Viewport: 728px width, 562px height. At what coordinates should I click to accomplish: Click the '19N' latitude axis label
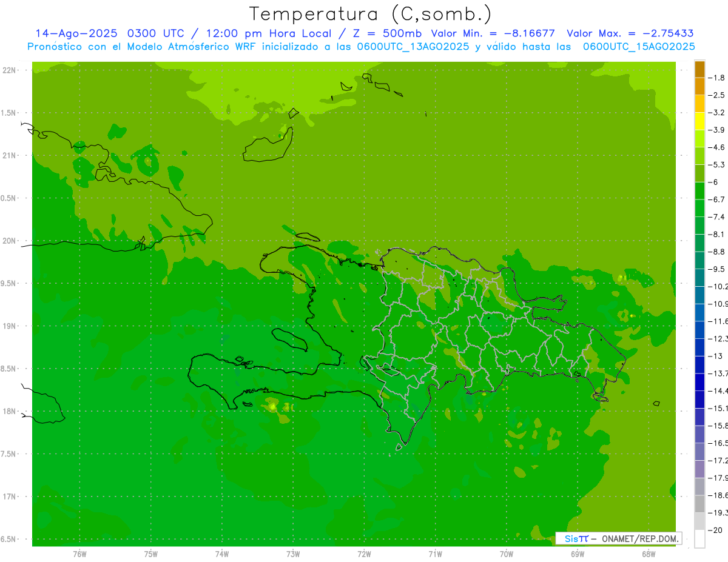10,326
